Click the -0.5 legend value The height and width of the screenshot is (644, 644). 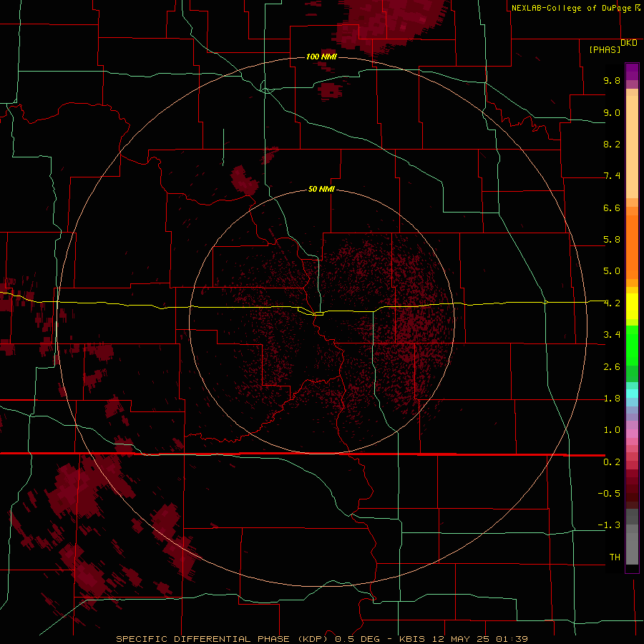(x=609, y=494)
